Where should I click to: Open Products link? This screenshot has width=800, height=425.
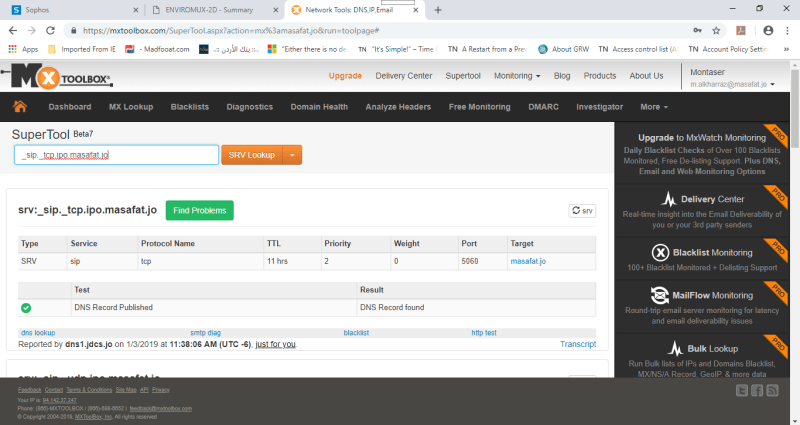point(599,76)
